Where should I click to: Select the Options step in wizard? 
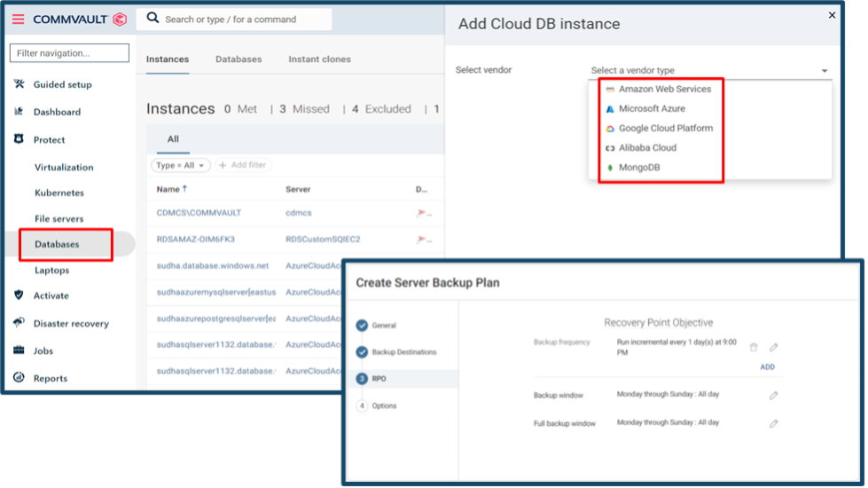(384, 406)
